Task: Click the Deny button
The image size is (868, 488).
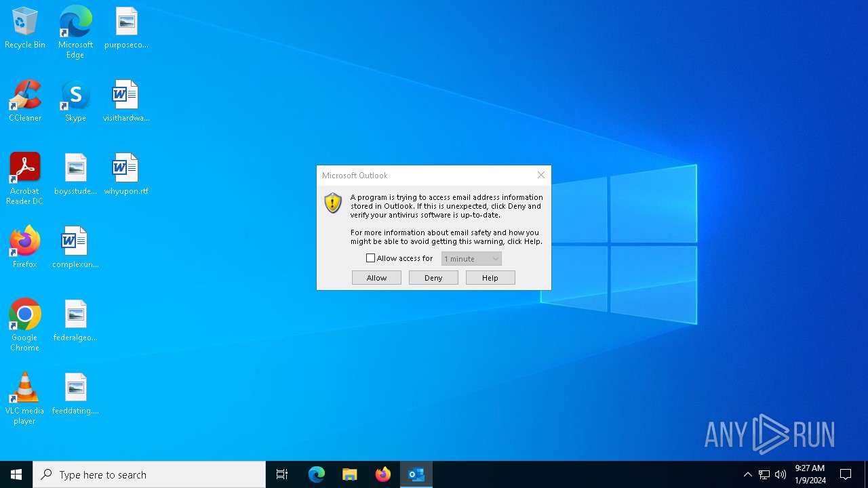Action: coord(433,278)
